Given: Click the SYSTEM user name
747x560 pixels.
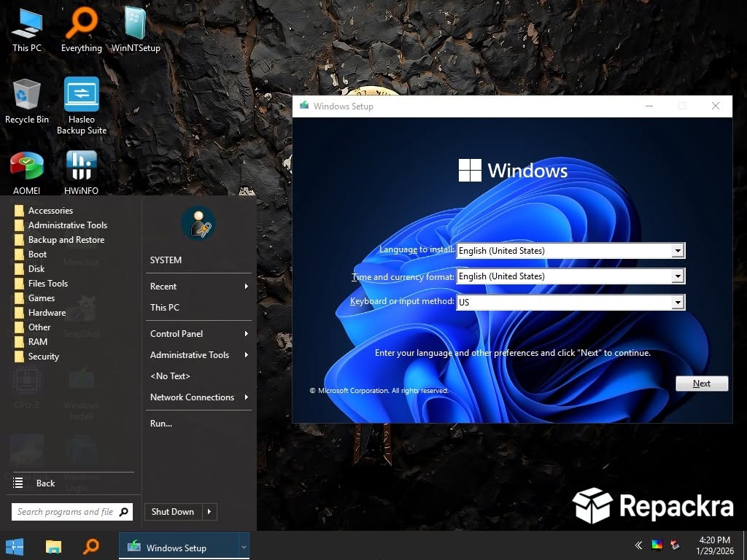Looking at the screenshot, I should coord(166,260).
